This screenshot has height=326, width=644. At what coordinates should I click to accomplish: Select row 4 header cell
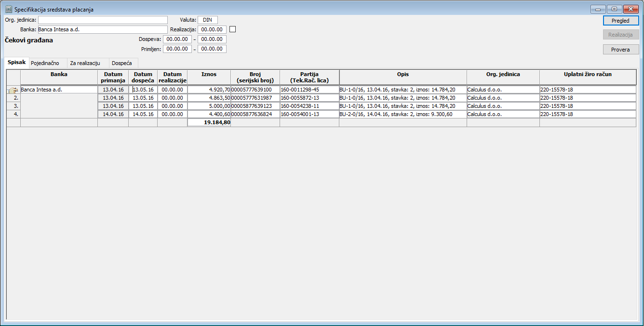[13, 114]
